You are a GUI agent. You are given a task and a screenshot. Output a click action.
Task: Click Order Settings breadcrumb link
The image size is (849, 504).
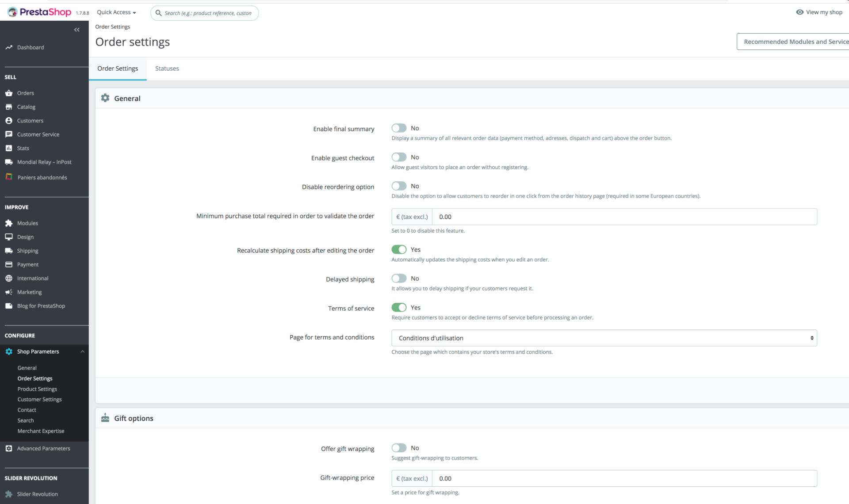point(113,27)
